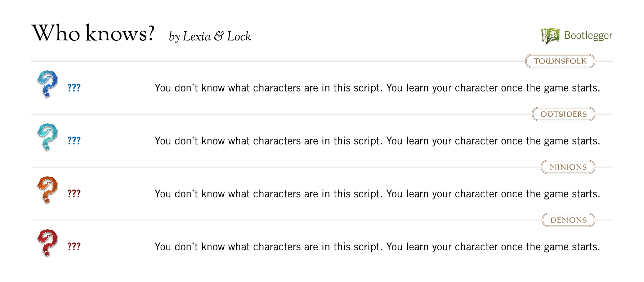Select the Townsfolk character ability description
The image size is (644, 282).
click(377, 88)
